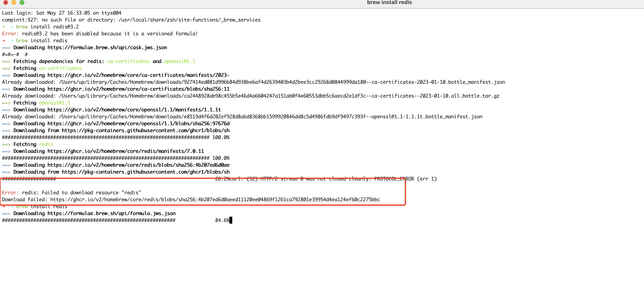The height and width of the screenshot is (285, 644).
Task: Click the openssl manifests/1.1.1t URL
Action: (134, 110)
